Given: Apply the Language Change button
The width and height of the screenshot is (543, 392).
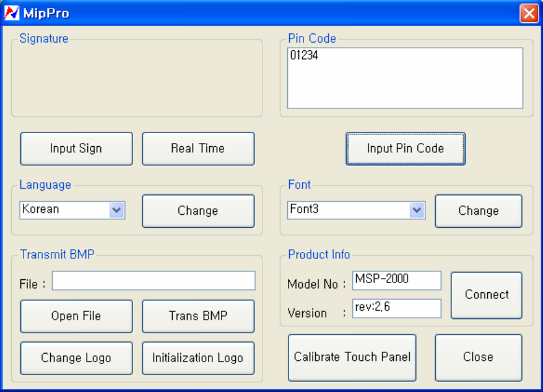Looking at the screenshot, I should [198, 211].
